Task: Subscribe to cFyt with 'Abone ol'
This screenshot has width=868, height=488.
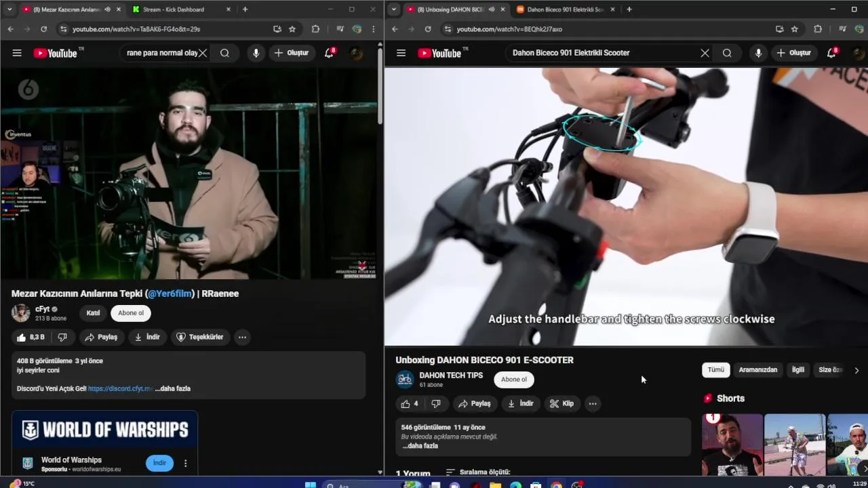Action: click(131, 312)
